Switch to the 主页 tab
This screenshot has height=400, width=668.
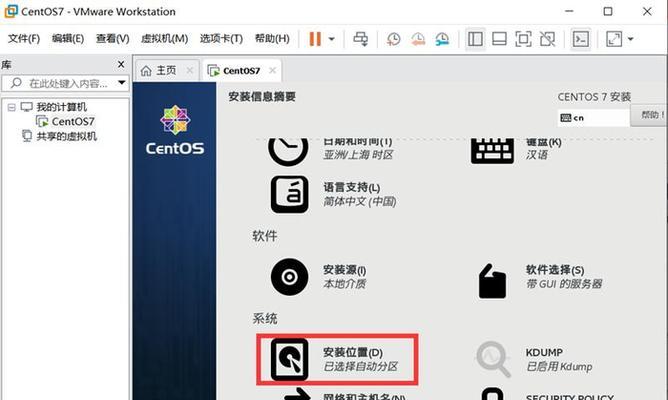166,71
